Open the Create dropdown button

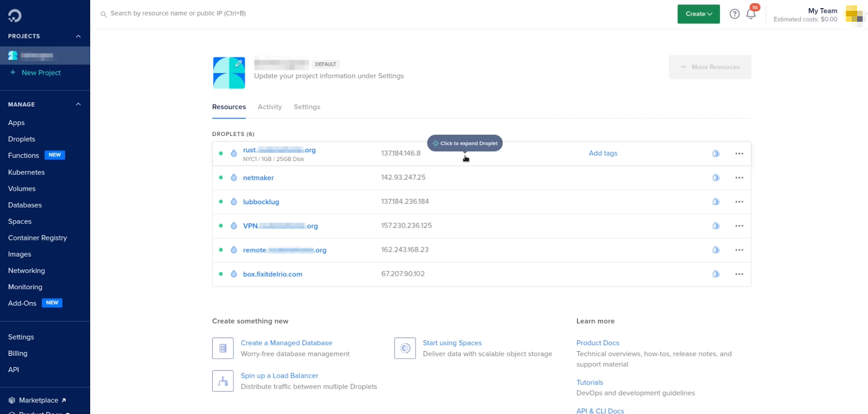pos(698,14)
